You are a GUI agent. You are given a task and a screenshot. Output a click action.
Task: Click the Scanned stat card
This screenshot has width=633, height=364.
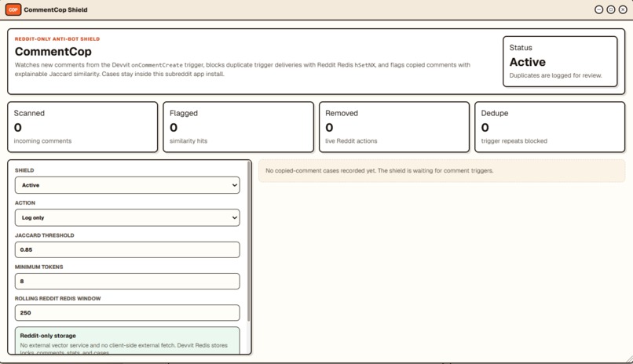[82, 127]
